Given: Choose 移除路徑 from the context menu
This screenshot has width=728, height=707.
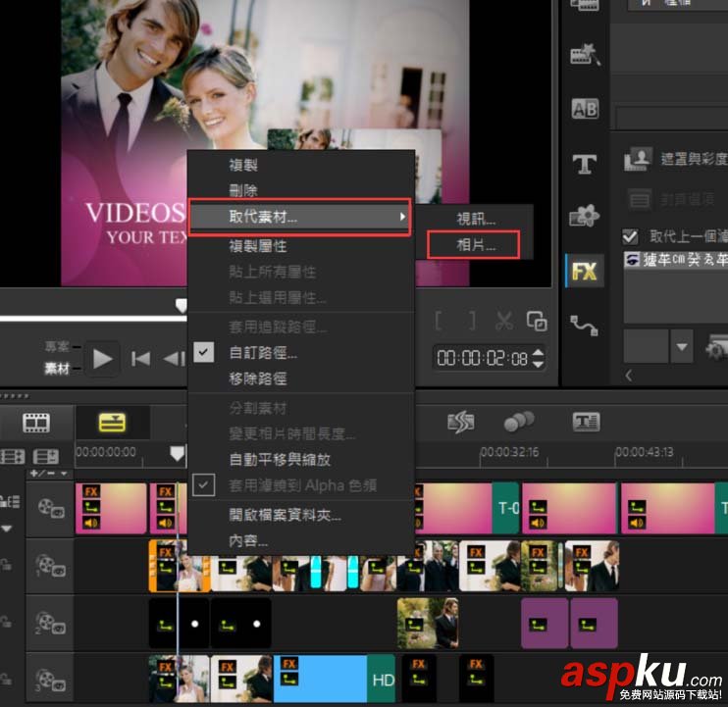Looking at the screenshot, I should pos(258,379).
